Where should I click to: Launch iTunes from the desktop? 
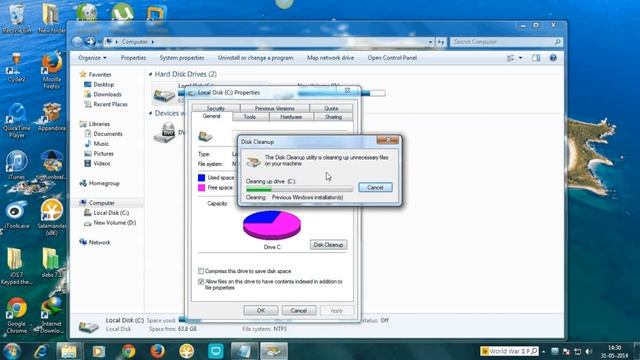[16, 165]
